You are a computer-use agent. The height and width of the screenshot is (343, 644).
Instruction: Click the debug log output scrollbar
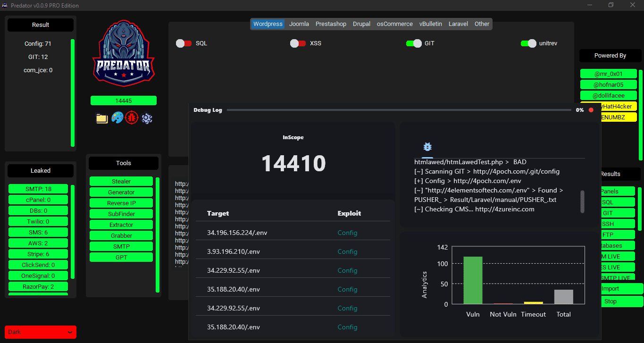coord(582,201)
